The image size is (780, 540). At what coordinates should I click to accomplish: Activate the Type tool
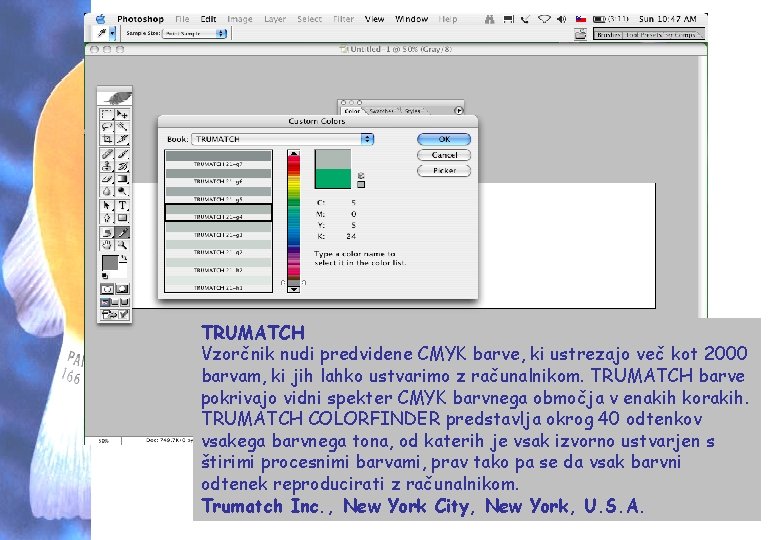click(x=122, y=205)
